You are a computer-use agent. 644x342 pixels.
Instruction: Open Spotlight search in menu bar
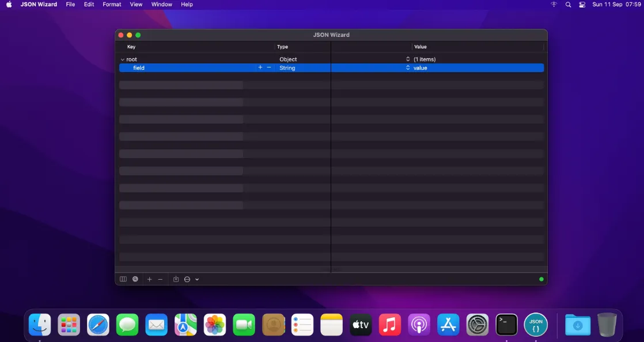click(x=568, y=5)
